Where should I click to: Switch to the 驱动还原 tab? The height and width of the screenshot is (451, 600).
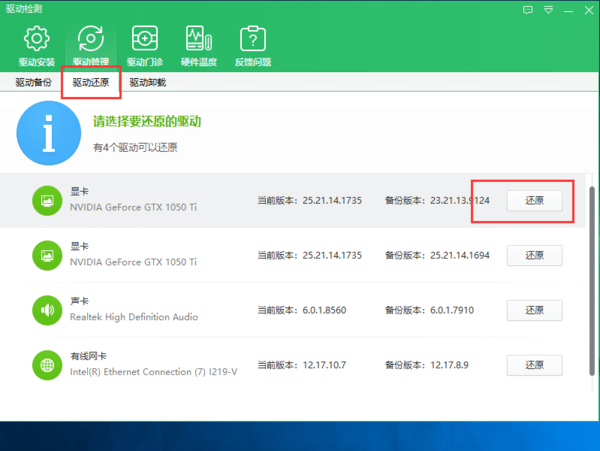[x=91, y=82]
